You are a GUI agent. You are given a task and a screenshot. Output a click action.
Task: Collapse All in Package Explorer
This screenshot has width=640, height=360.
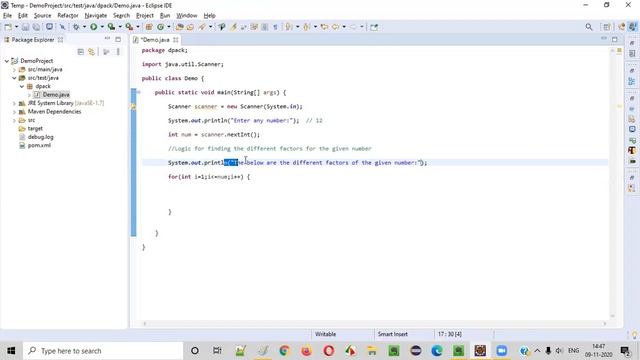tap(80, 52)
